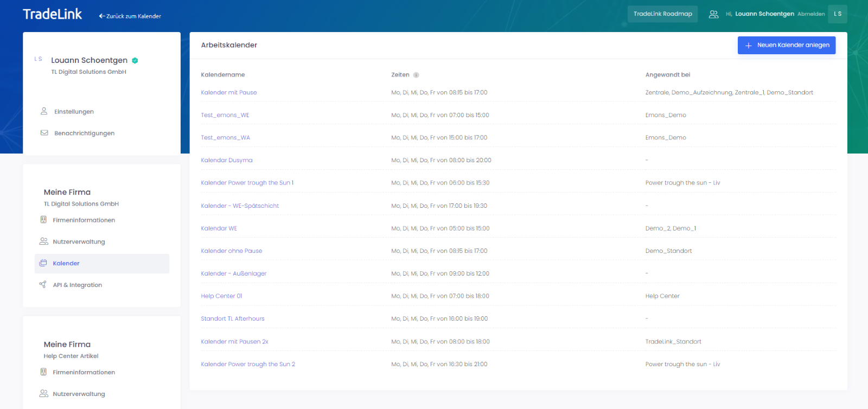Click the Benachrichtigungen envelope icon
The image size is (868, 409).
pos(44,133)
